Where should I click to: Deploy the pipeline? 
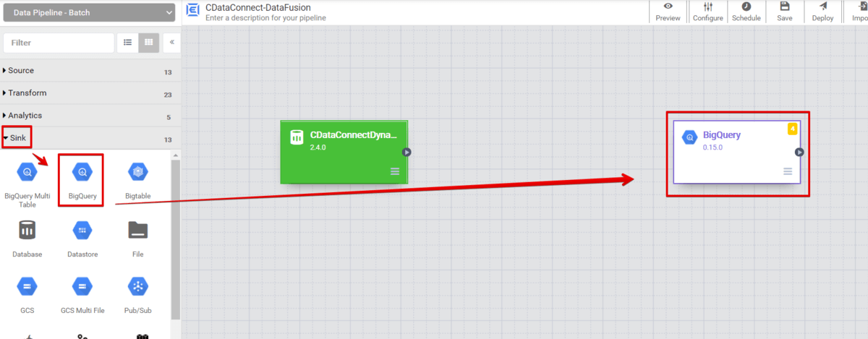click(x=822, y=12)
